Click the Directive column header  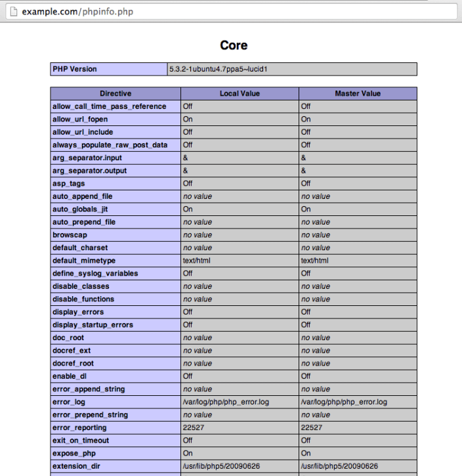coord(115,93)
